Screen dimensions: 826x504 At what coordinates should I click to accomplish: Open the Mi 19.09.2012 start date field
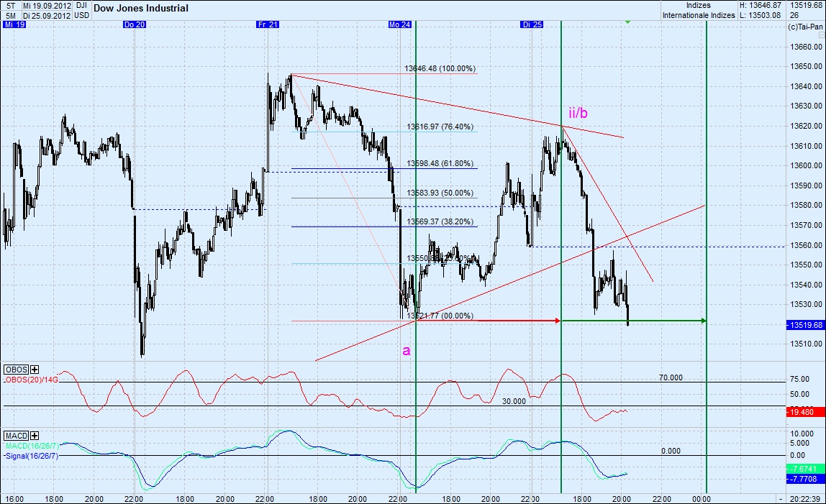pos(45,5)
